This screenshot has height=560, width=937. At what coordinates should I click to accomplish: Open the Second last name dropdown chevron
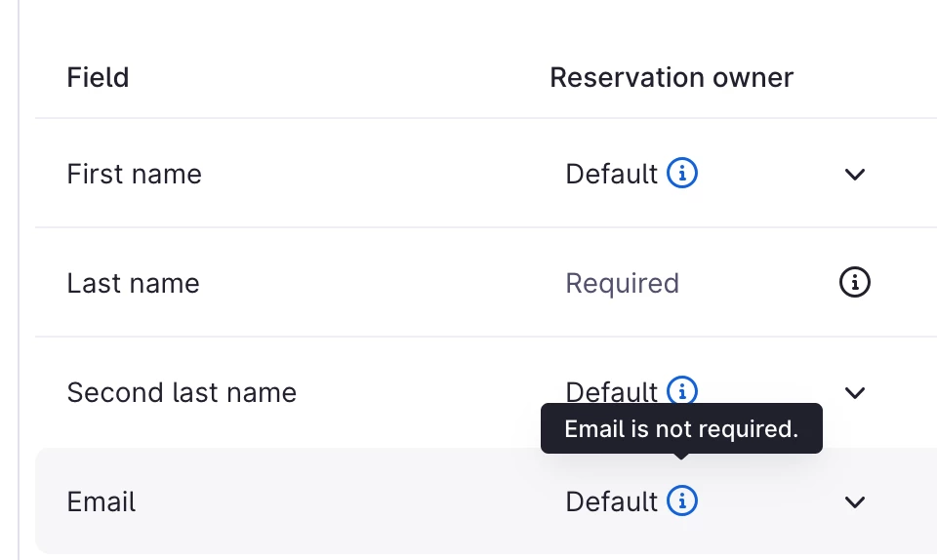855,393
